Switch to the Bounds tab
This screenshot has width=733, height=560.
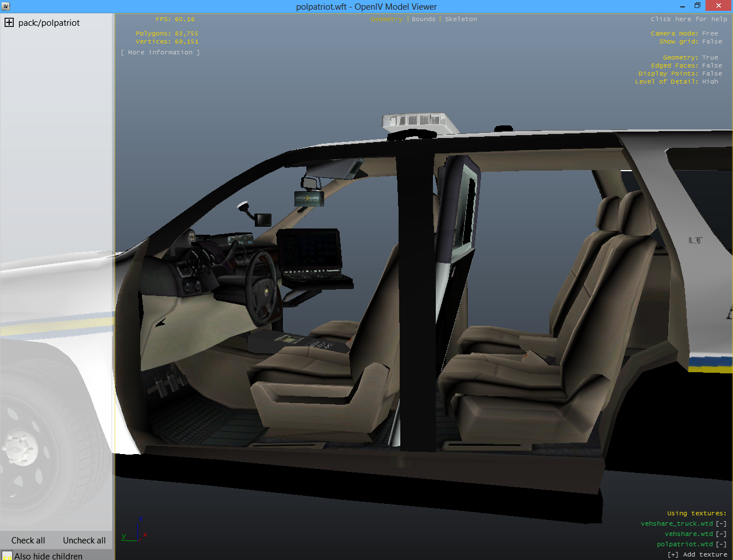coord(423,19)
